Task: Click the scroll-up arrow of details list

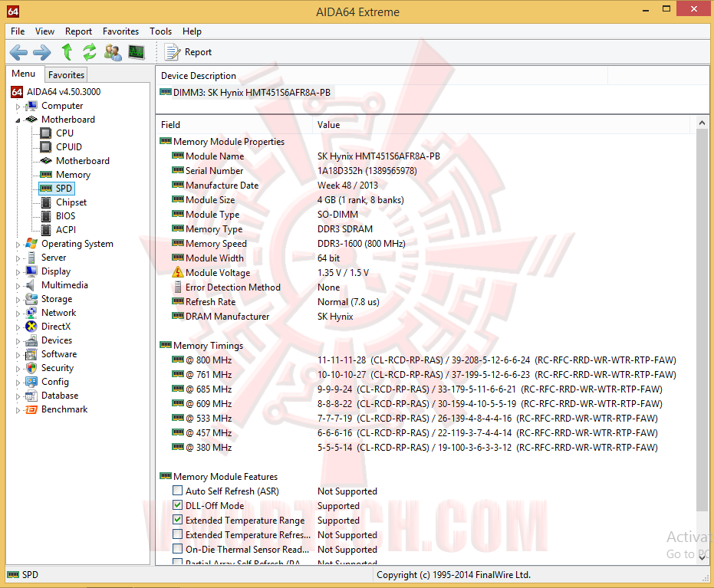Action: (x=702, y=123)
